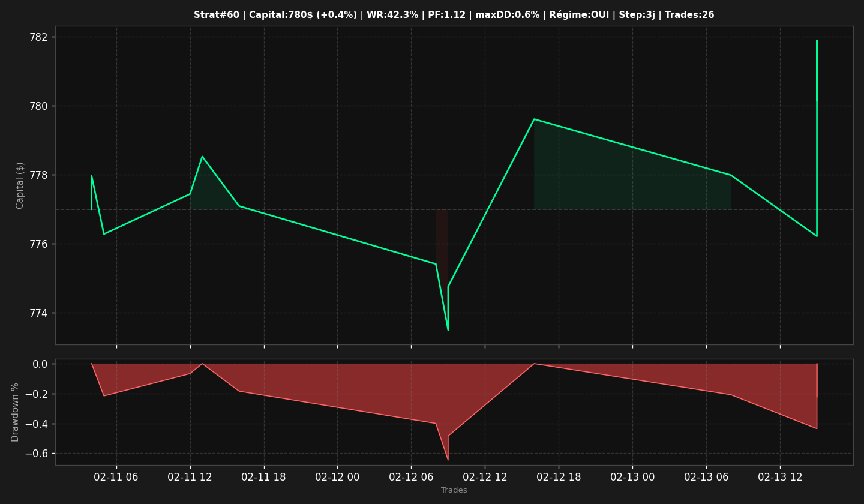Click the 774 capital axis tick label
864x504 pixels.
pos(37,313)
